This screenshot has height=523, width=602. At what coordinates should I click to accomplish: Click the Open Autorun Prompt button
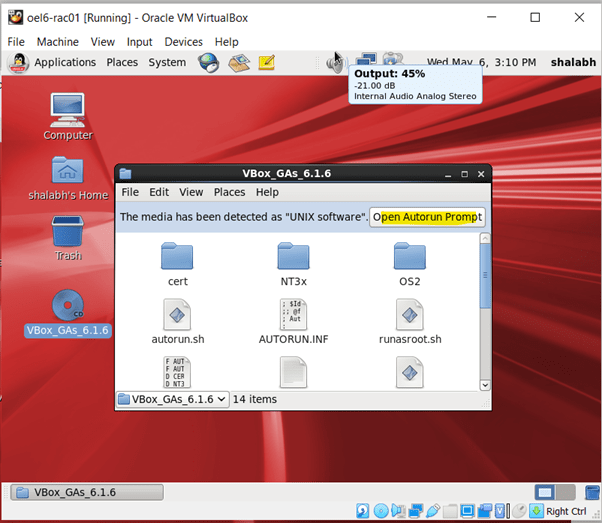(427, 217)
